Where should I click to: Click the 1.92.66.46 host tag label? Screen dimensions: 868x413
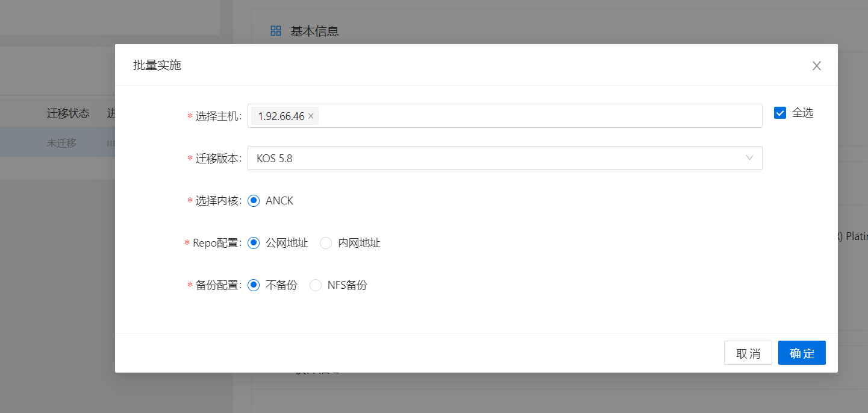[281, 116]
